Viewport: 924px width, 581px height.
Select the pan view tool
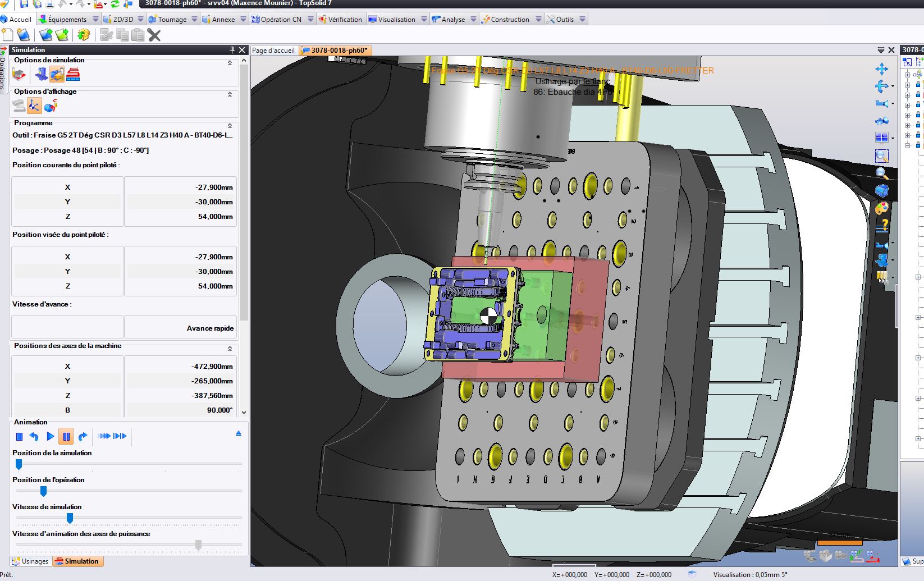pyautogui.click(x=881, y=69)
